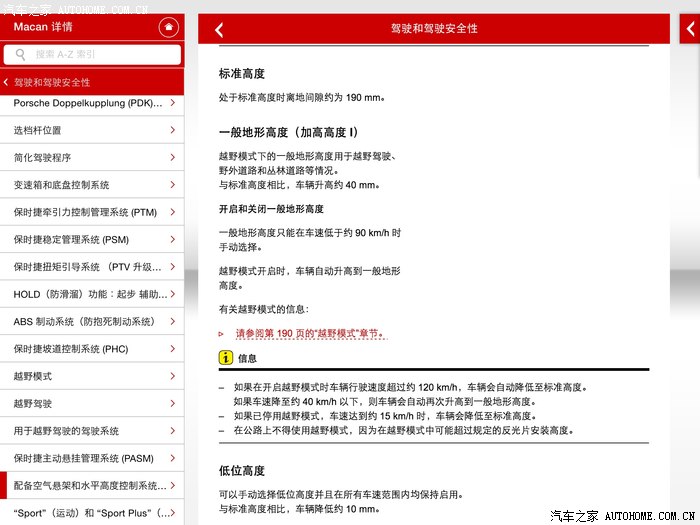Viewport: 700px width, 525px height.
Task: Select 变速箱和底盘控制系统 from the list
Action: tap(90, 185)
